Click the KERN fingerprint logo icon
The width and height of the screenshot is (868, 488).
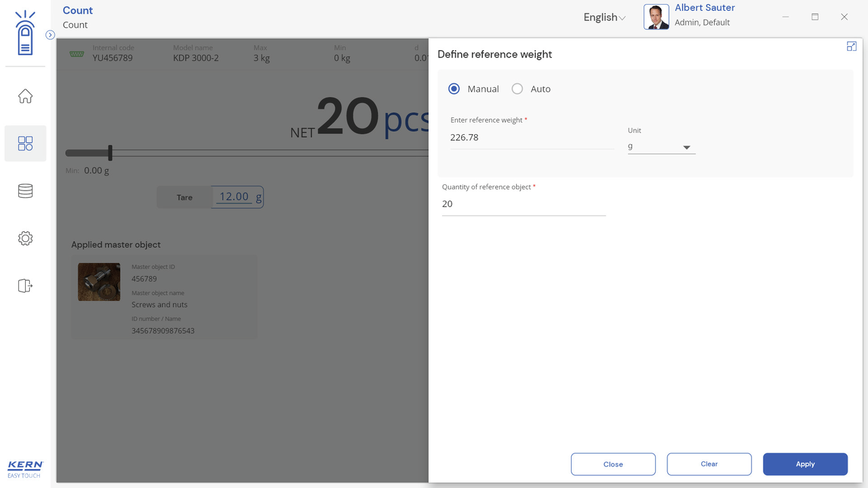coord(25,34)
